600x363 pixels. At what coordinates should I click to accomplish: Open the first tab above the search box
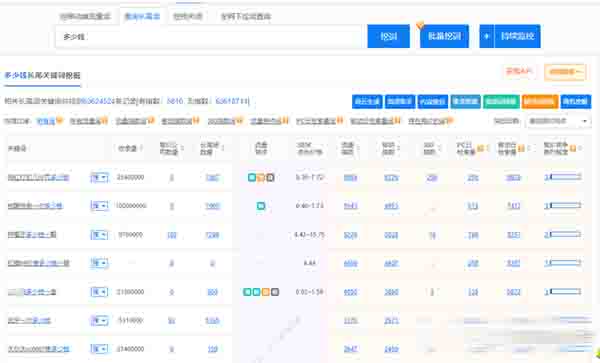[85, 16]
